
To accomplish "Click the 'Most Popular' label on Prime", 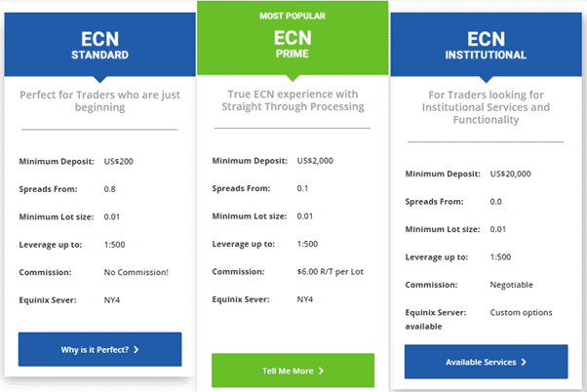I will tap(293, 16).
